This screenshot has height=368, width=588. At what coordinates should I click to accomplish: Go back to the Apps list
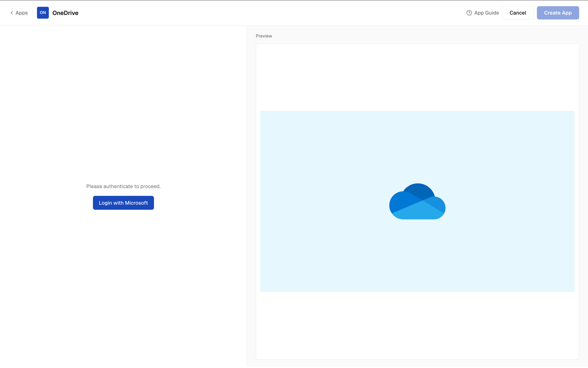[19, 13]
